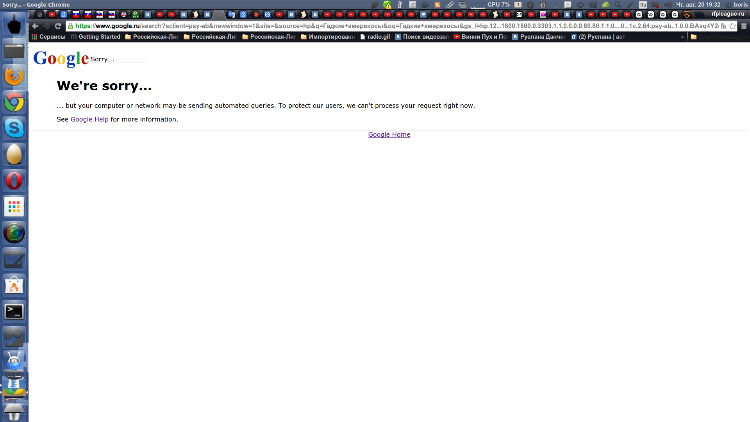Click the Google Help link
This screenshot has width=750, height=422.
pos(89,119)
